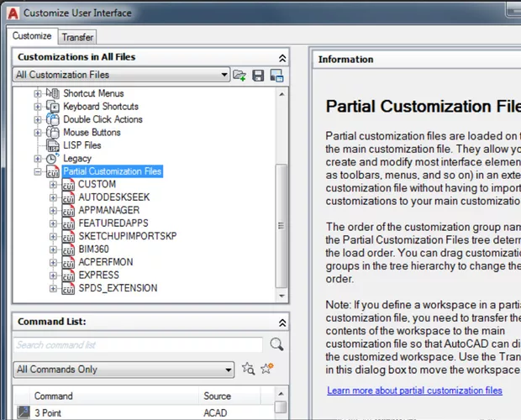The width and height of the screenshot is (521, 420).
Task: Click the LISP Files node icon
Action: coord(52,145)
